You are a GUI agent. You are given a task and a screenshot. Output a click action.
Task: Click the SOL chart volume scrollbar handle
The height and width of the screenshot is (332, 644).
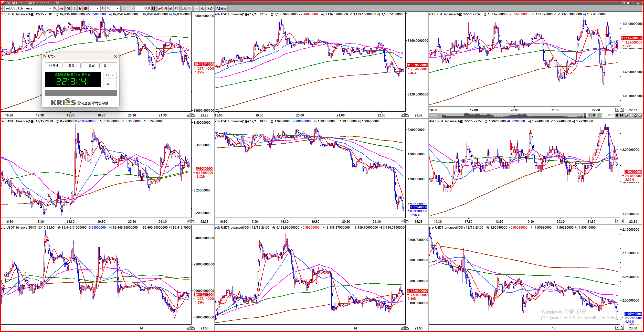point(585,115)
